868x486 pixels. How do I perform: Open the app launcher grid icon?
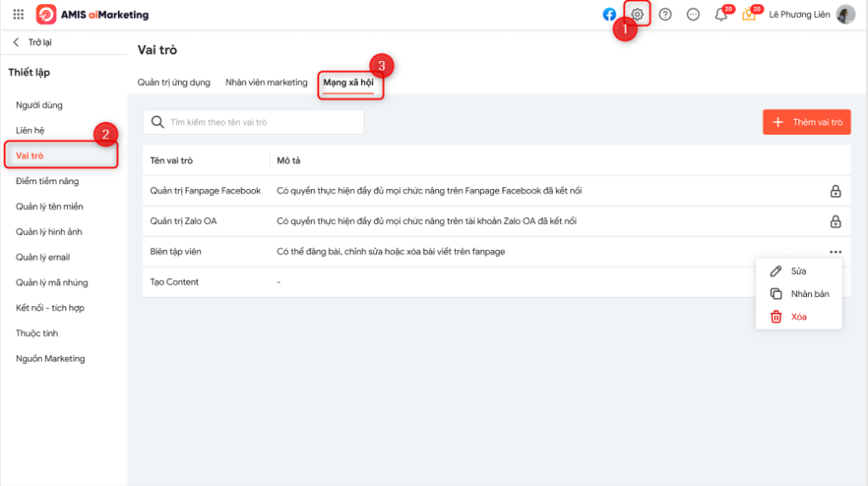pos(19,14)
